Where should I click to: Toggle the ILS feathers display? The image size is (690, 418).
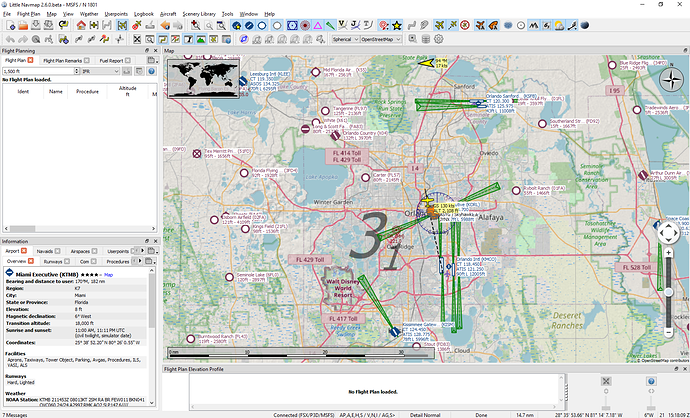[x=330, y=26]
